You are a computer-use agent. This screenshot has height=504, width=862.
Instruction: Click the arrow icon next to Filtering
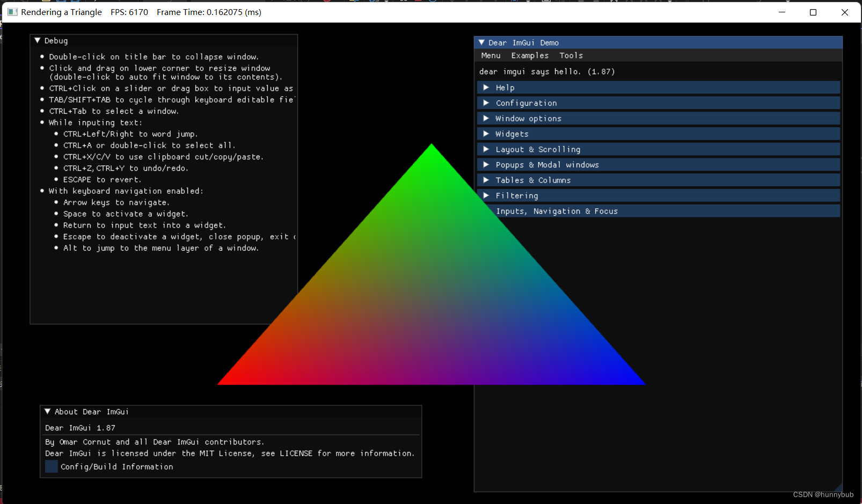coord(486,195)
